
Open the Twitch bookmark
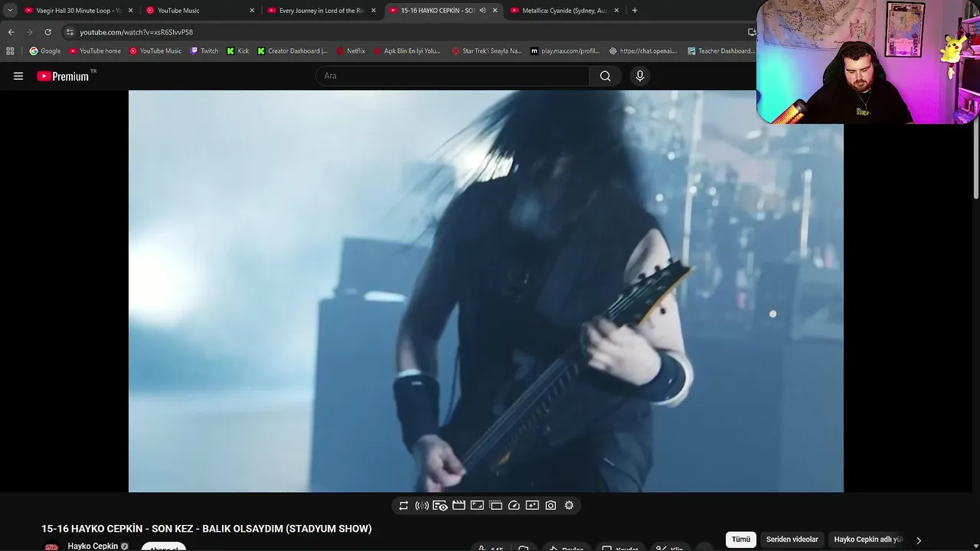pyautogui.click(x=204, y=51)
